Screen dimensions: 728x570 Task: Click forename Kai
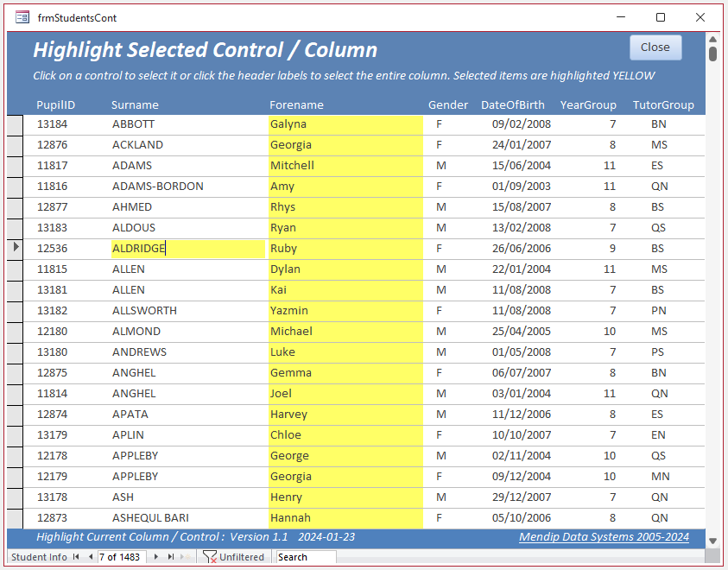[278, 290]
